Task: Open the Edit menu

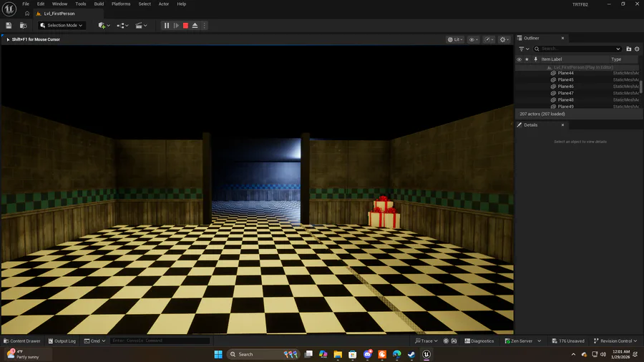Action: 41,4
